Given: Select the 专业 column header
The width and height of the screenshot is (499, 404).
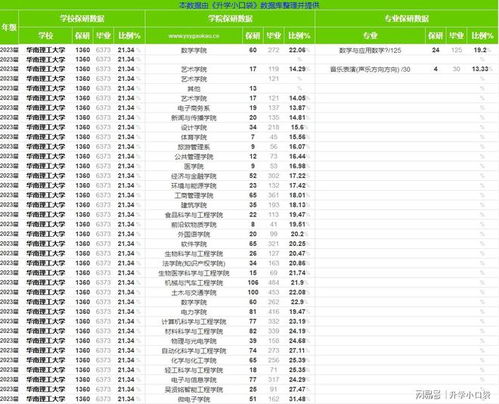Looking at the screenshot, I should [370, 36].
